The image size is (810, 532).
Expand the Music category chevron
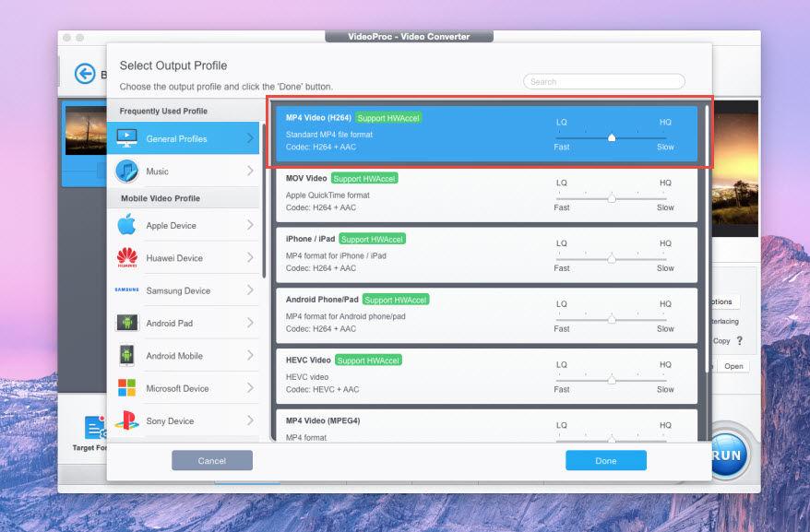tap(250, 171)
